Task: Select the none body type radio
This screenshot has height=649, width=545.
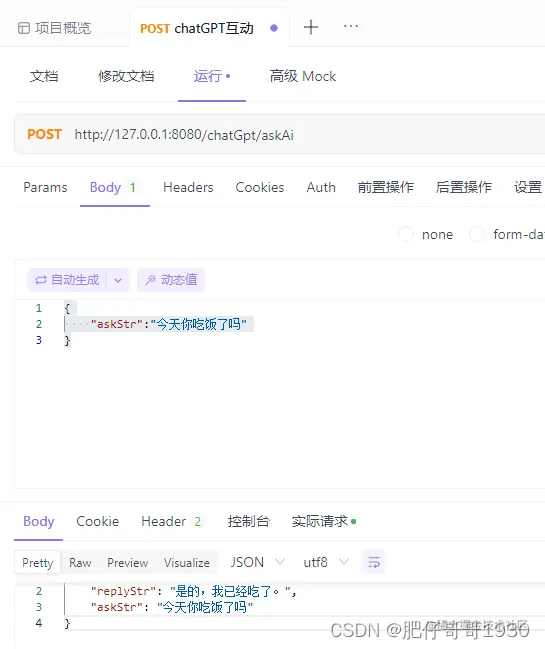Action: pos(406,234)
